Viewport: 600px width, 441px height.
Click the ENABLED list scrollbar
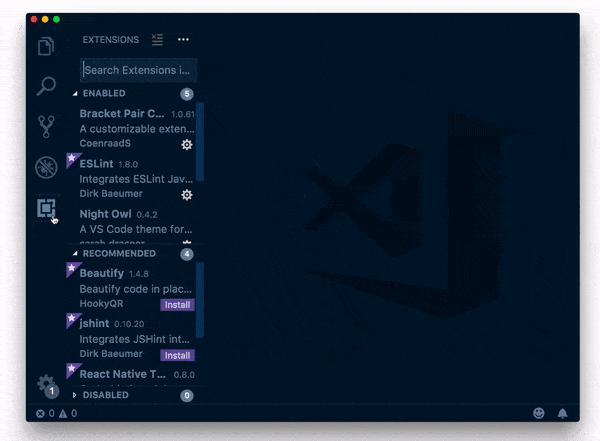coord(200,142)
